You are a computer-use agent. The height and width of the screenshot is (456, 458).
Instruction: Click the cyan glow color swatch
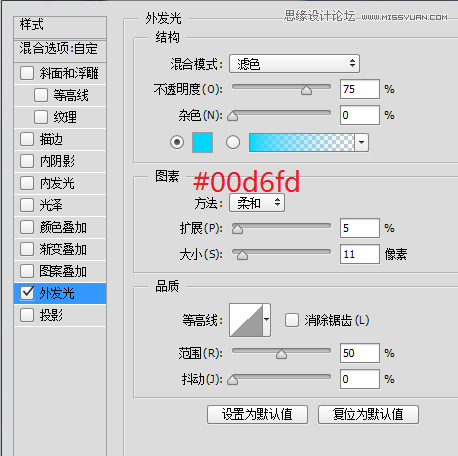[x=202, y=142]
